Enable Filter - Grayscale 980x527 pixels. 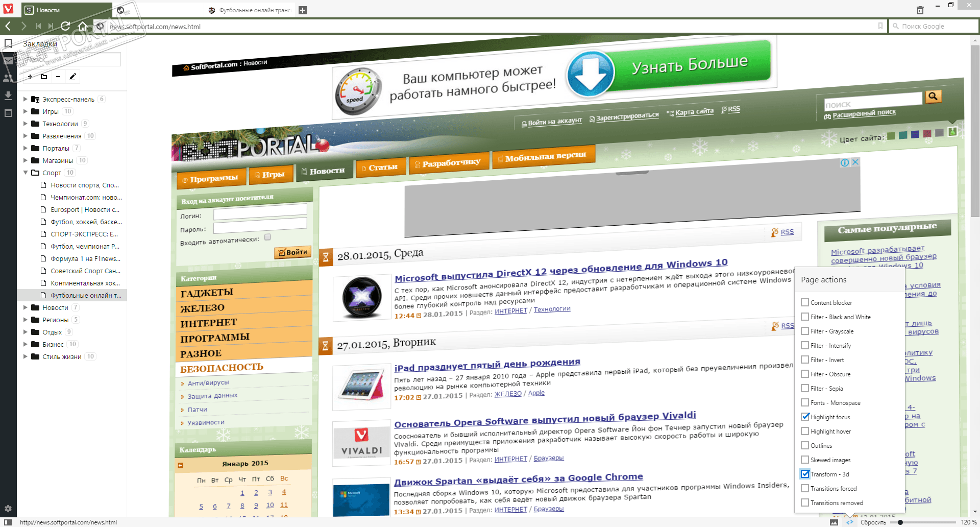click(x=805, y=331)
